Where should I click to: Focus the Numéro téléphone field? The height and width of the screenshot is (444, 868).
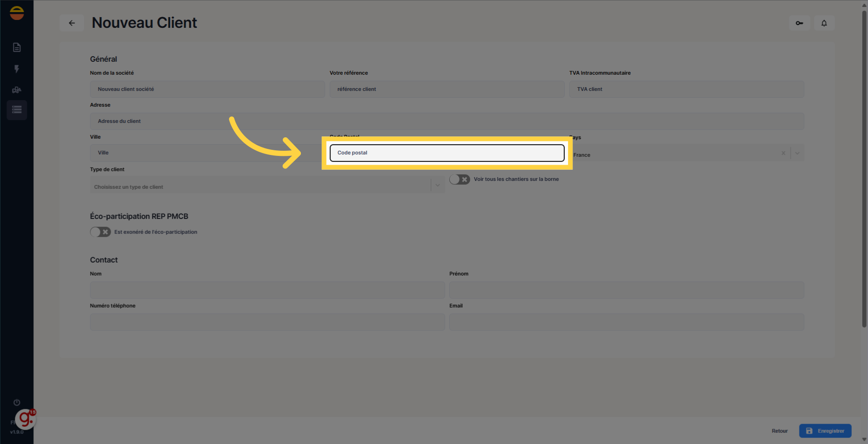click(268, 322)
